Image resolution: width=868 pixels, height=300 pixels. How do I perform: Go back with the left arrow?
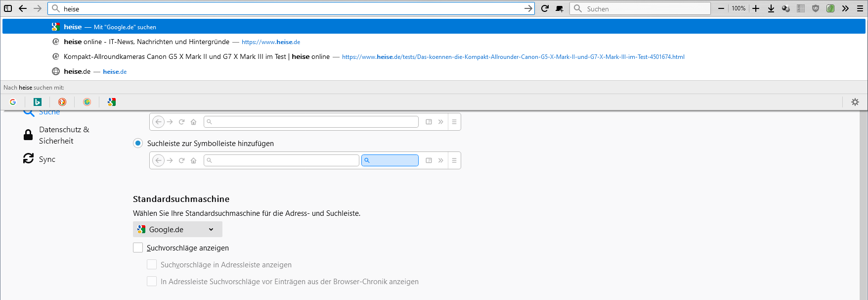[x=23, y=8]
